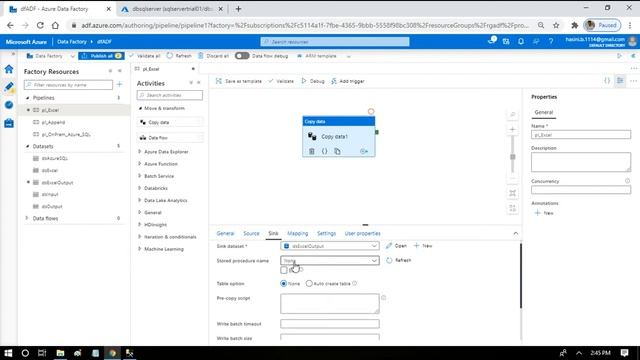Open the Windows action center notification icon

[x=624, y=353]
